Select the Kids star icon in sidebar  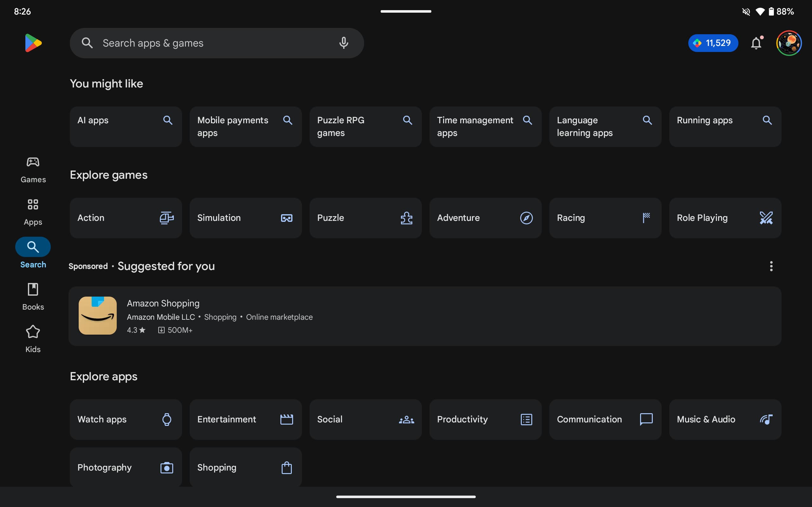(x=33, y=331)
